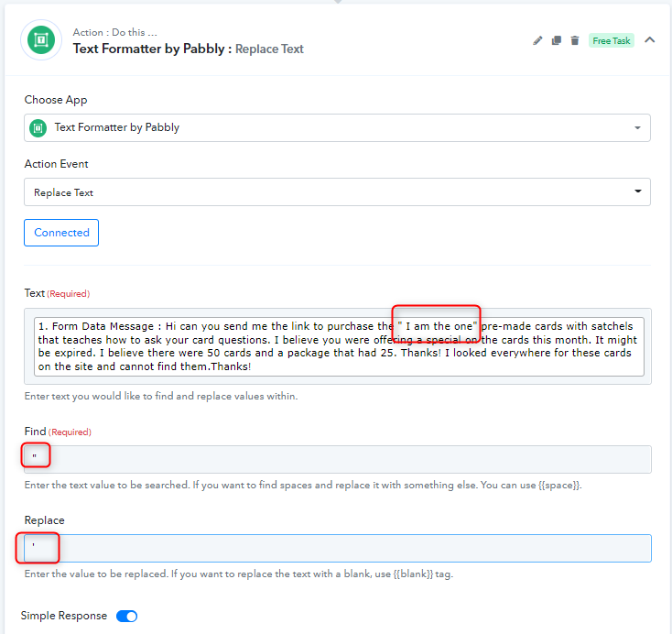This screenshot has width=672, height=634.
Task: Click the Find input field
Action: (338, 459)
